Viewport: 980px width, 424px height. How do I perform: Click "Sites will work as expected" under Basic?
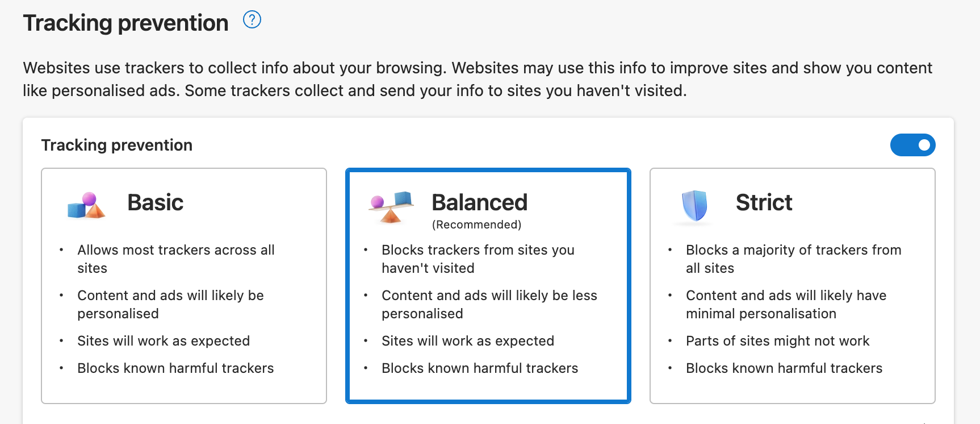point(164,341)
